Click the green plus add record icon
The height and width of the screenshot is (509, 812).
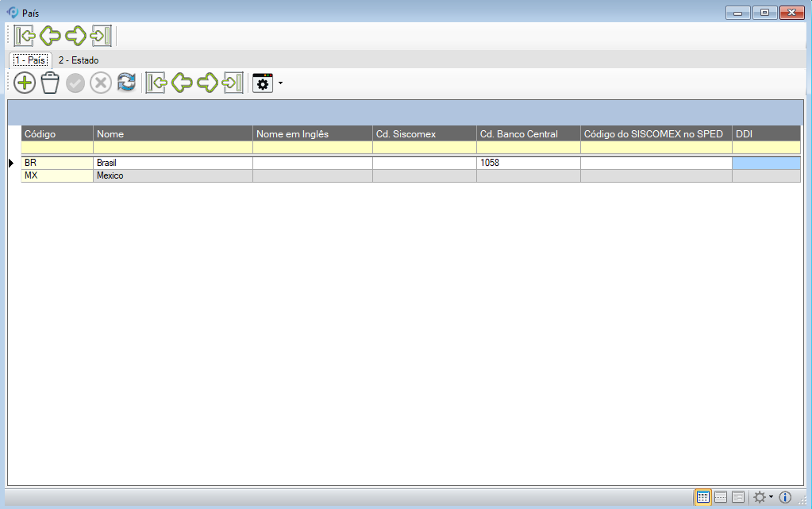click(25, 83)
